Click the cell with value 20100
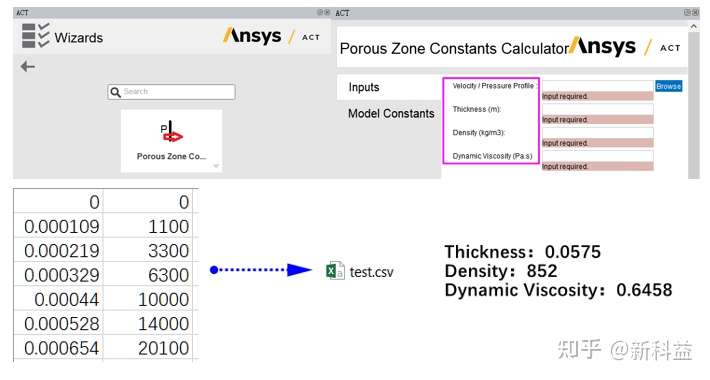This screenshot has width=710, height=380. pos(148,348)
